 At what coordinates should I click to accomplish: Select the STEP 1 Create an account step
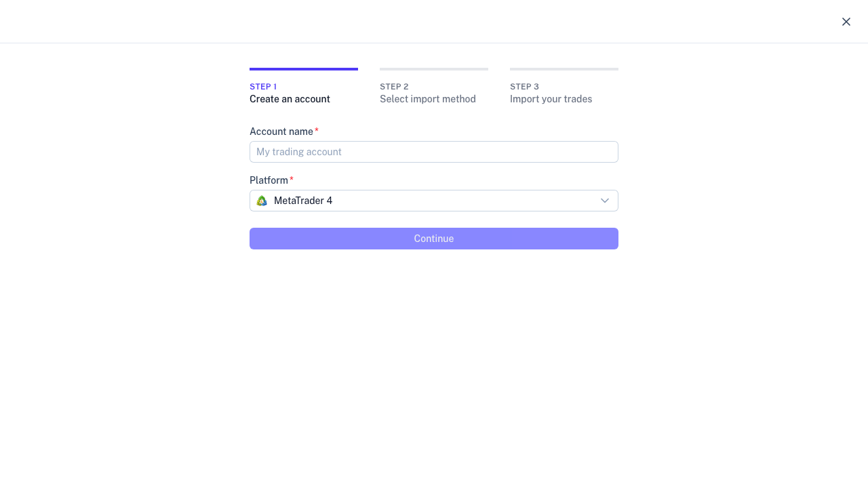tap(290, 93)
